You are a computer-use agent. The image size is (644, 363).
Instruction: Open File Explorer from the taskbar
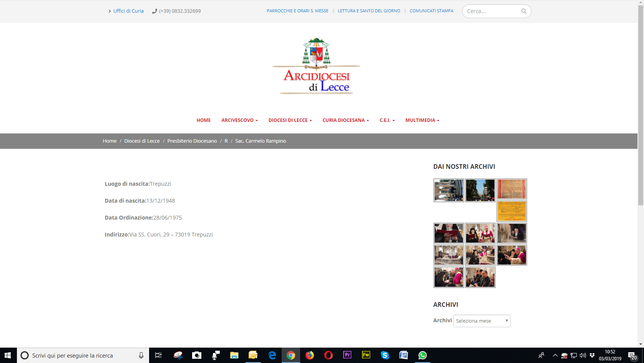pyautogui.click(x=234, y=355)
